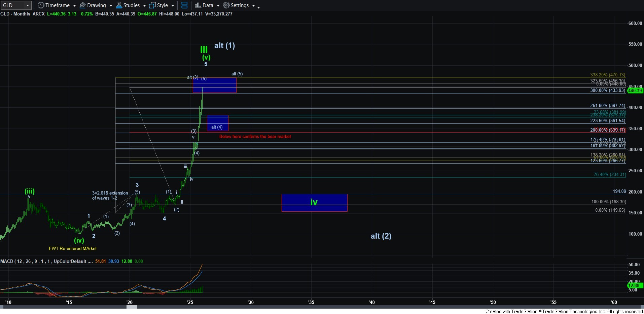This screenshot has height=314, width=644.
Task: Select the large blue 'iv' target box
Action: (x=314, y=203)
